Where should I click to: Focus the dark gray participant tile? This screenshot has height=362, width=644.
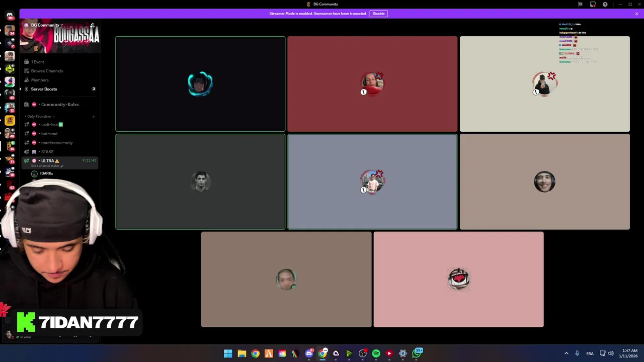tap(200, 182)
